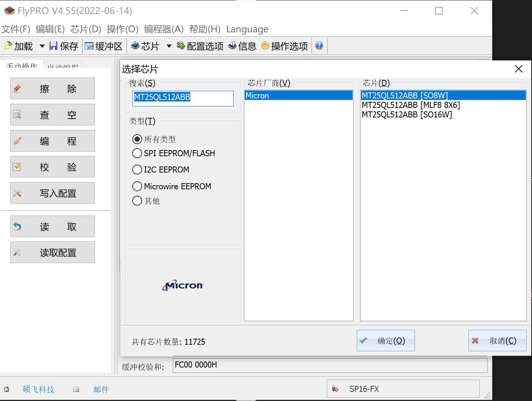Screen dimensions: 532x401
Task: Open the Operation (操作) menu
Action: click(x=122, y=29)
